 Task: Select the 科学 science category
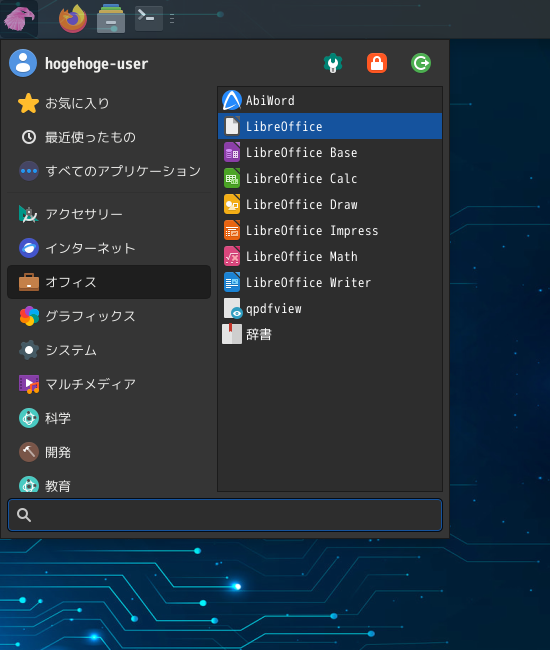click(109, 418)
